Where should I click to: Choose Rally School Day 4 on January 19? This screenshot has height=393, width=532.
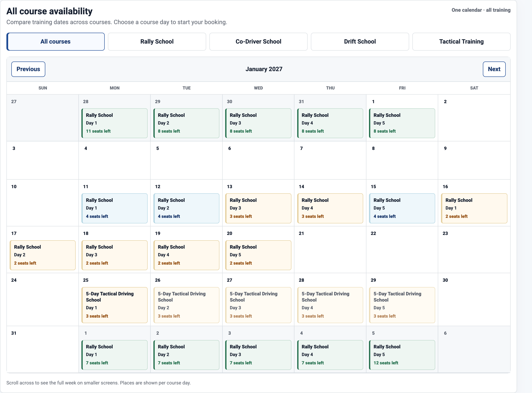tap(187, 255)
